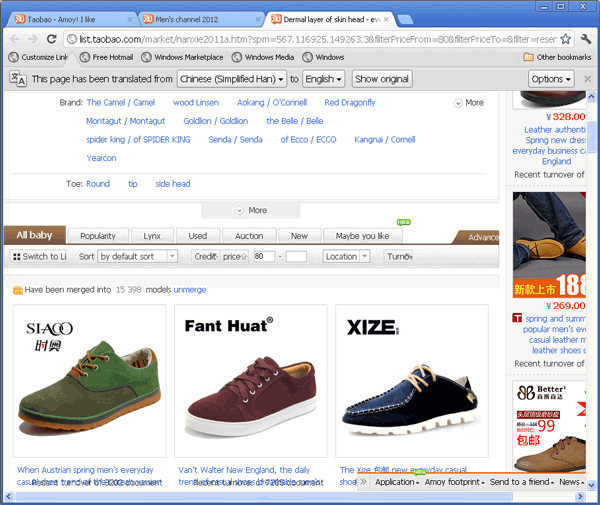600x505 pixels.
Task: Close the Men's channel 2012 tab
Action: [258, 20]
